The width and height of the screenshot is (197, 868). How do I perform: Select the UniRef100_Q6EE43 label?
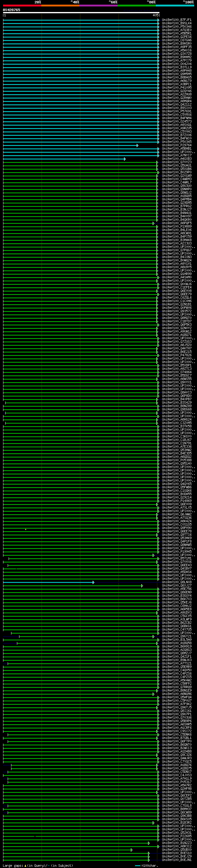[177, 565]
